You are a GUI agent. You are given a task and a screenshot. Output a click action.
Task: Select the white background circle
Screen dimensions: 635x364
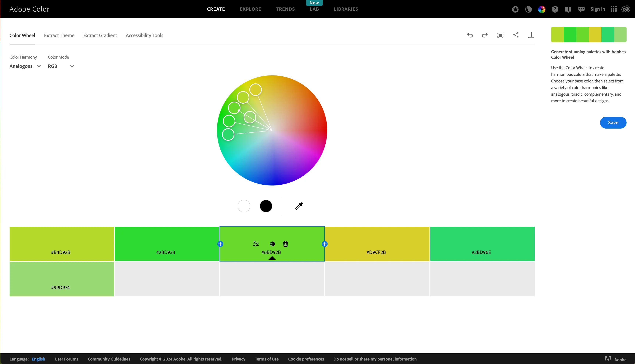click(244, 206)
